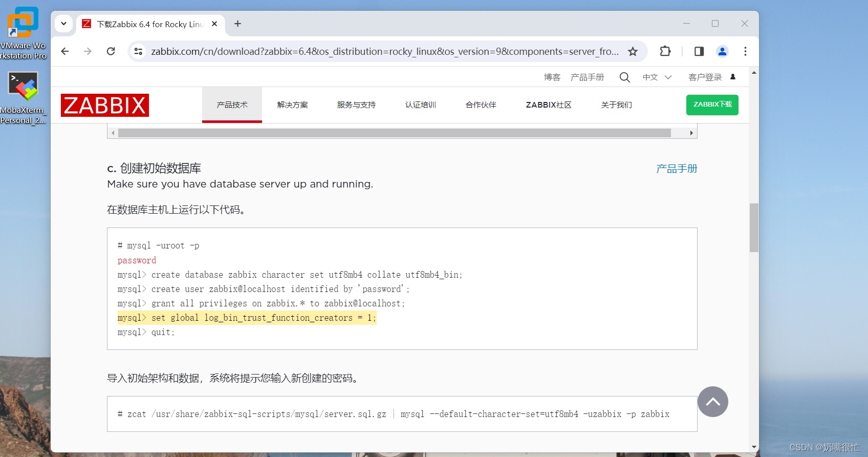Open the blue 产品手册 link beside section c
Viewport: 868px width, 457px height.
click(677, 169)
